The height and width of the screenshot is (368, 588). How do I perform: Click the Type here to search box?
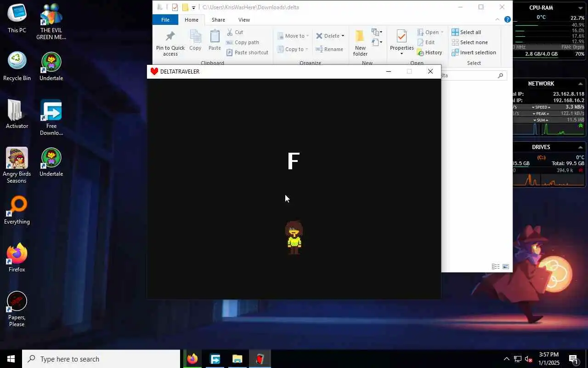(x=101, y=359)
